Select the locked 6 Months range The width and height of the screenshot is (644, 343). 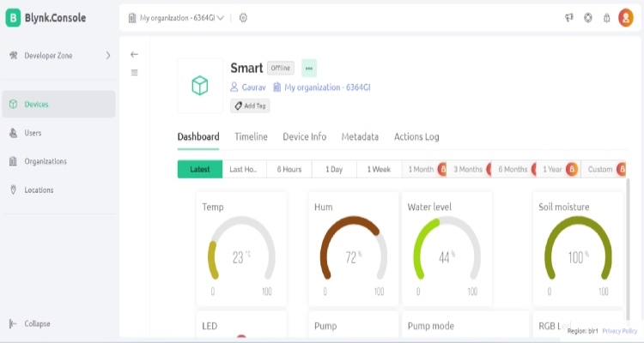(513, 169)
